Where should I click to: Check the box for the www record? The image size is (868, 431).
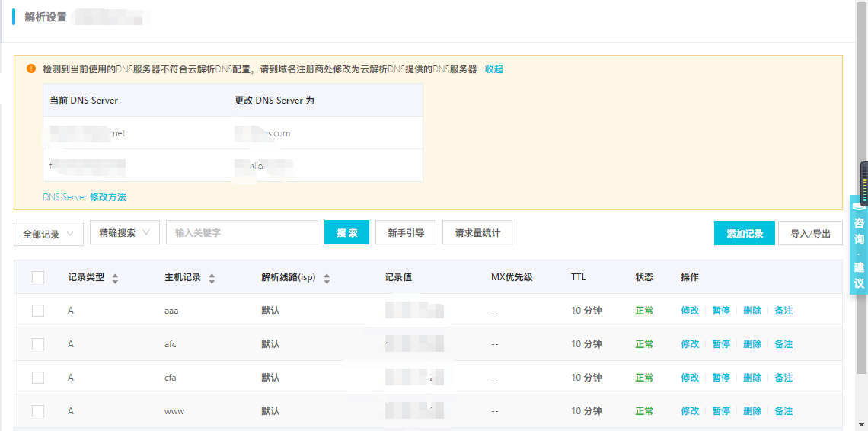coord(38,411)
